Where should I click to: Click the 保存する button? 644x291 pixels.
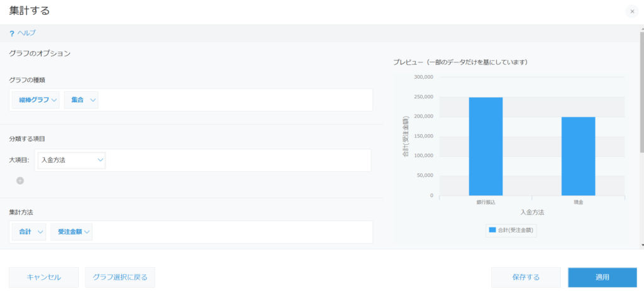526,277
